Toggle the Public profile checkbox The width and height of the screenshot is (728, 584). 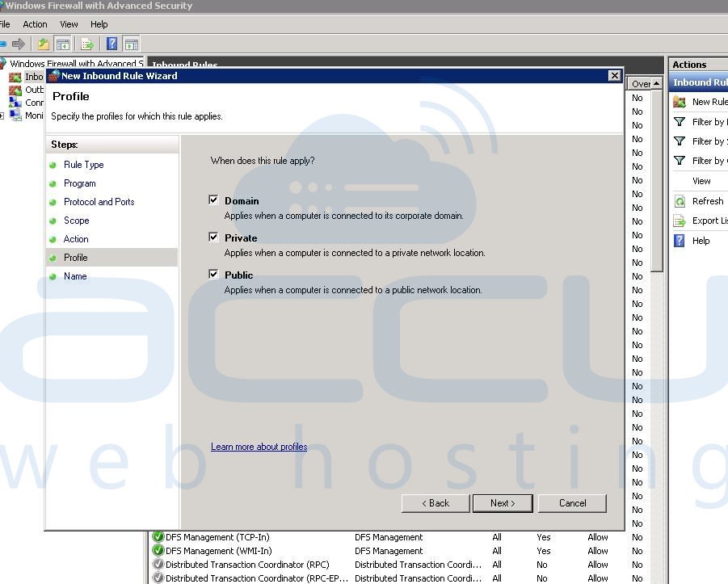click(213, 274)
